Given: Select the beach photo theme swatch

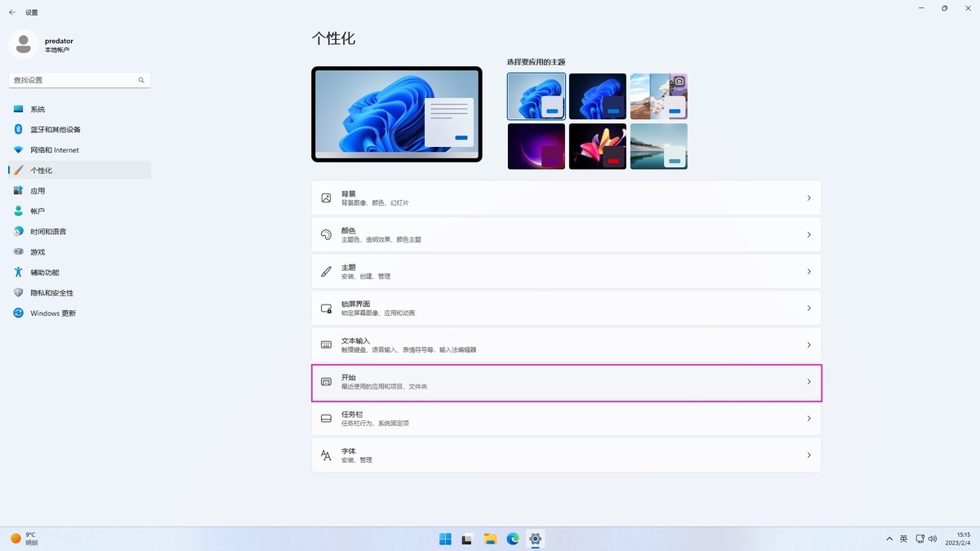Looking at the screenshot, I should (x=658, y=146).
